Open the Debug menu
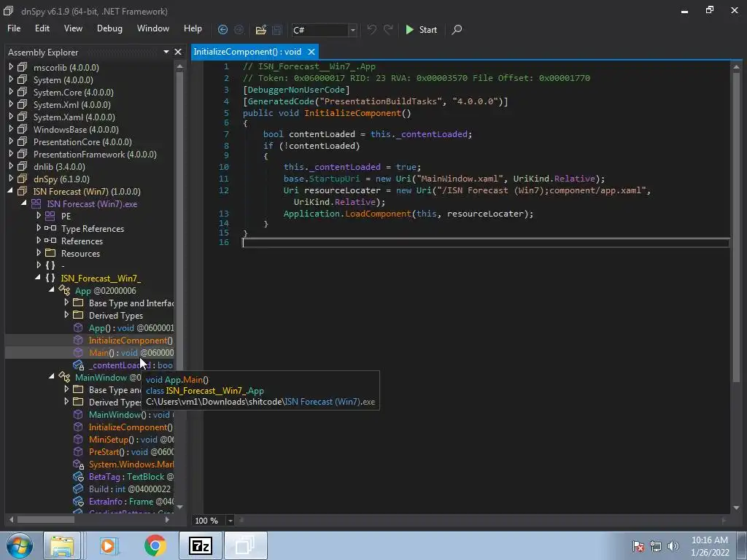Screen dimensions: 747x560 109,28
